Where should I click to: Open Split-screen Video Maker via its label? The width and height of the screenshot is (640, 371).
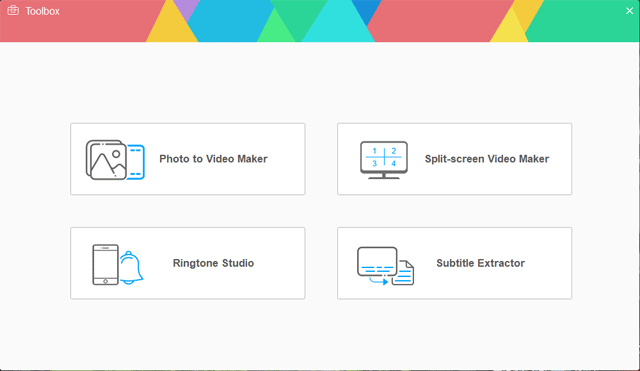pyautogui.click(x=487, y=159)
